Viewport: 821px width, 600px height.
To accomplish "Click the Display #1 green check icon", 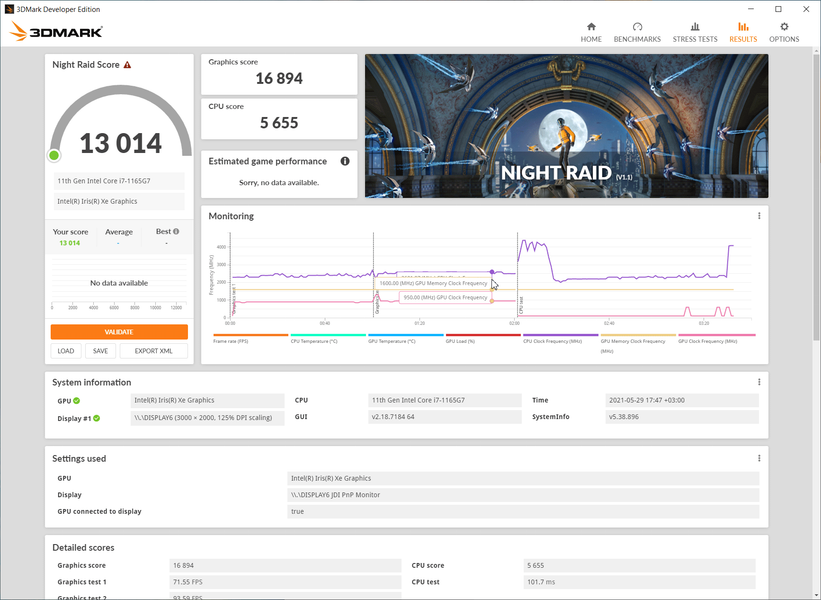I will 96,418.
